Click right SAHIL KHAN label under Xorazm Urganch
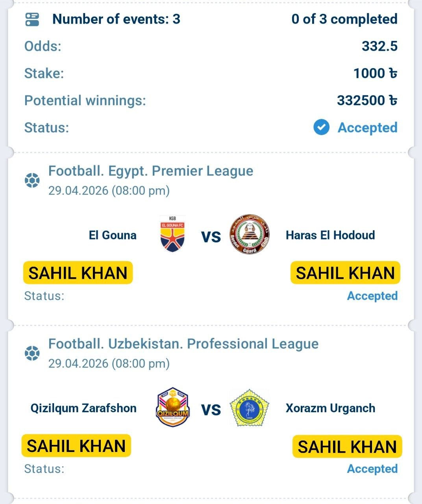 click(x=347, y=447)
